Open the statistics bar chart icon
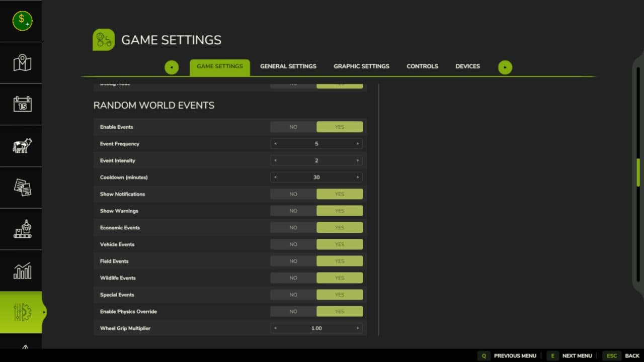Image resolution: width=644 pixels, height=362 pixels. pos(22,271)
